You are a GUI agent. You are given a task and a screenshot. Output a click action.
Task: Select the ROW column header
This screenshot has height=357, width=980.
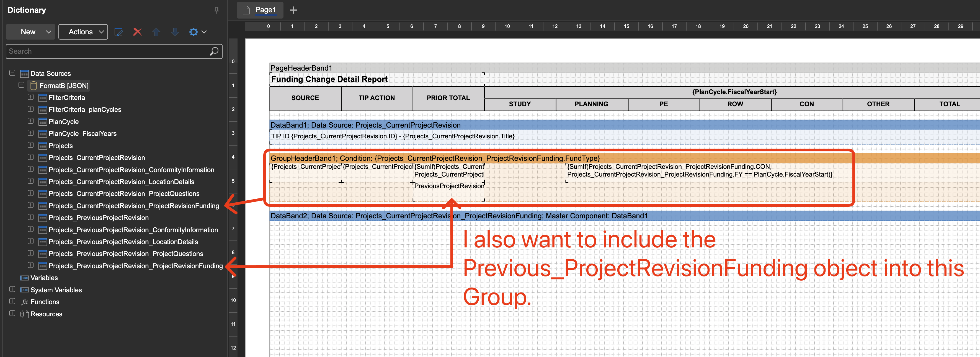point(735,104)
